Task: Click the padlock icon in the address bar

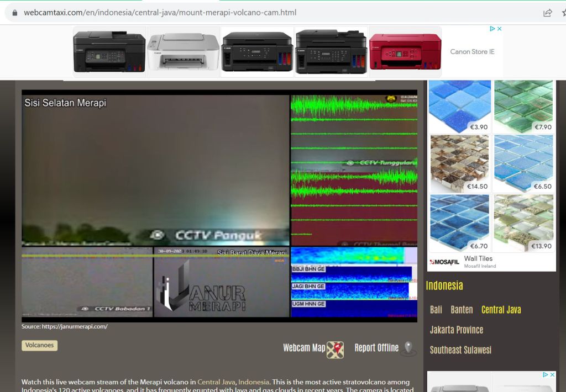Action: click(15, 13)
